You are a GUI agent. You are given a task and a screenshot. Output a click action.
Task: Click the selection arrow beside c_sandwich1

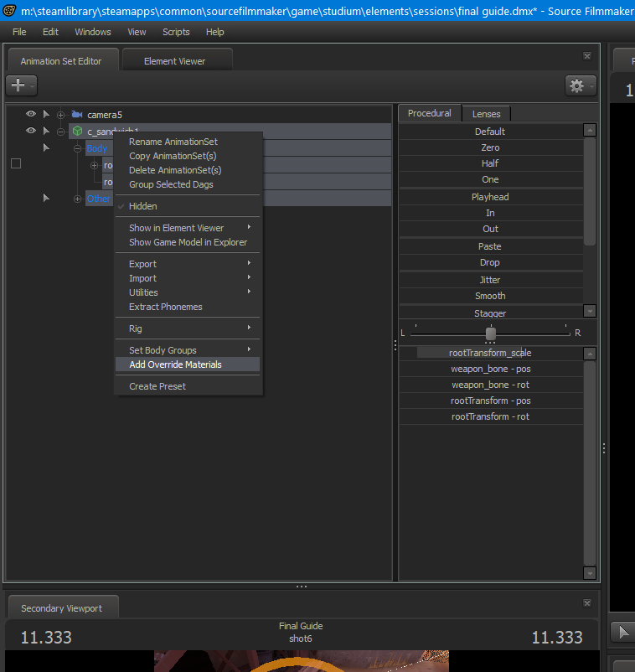(x=46, y=131)
